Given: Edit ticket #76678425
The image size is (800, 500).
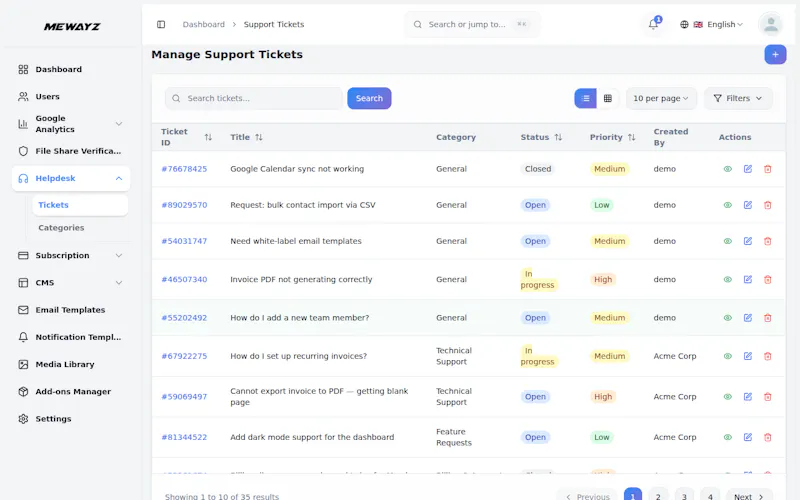Looking at the screenshot, I should tap(747, 169).
